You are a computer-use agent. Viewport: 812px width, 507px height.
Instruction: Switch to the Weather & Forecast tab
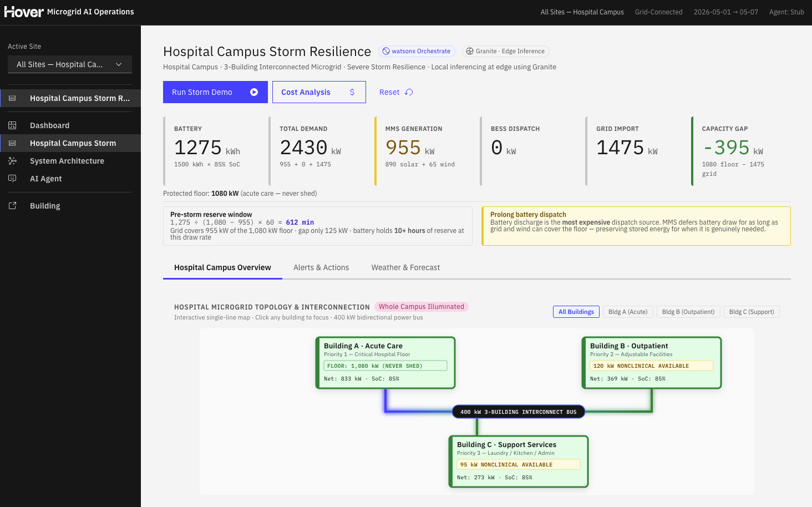coord(405,267)
